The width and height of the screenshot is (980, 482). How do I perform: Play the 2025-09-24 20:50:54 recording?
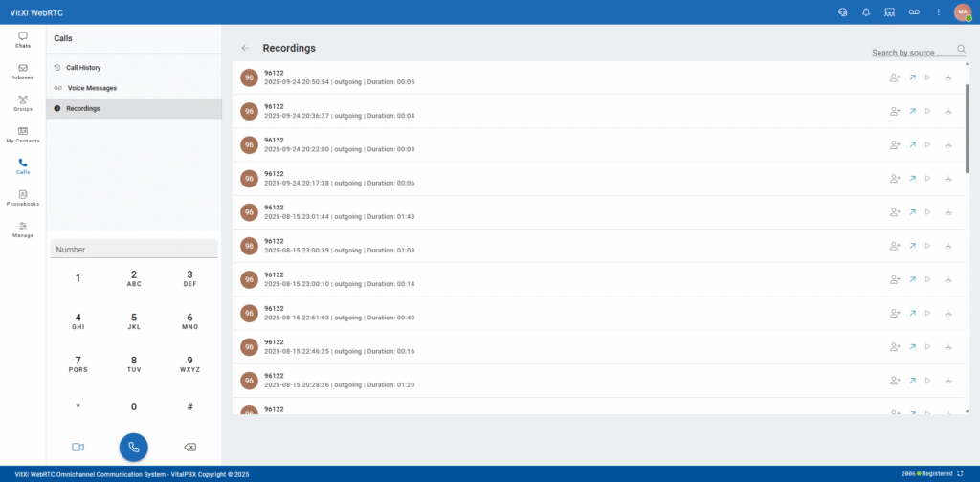[x=927, y=77]
